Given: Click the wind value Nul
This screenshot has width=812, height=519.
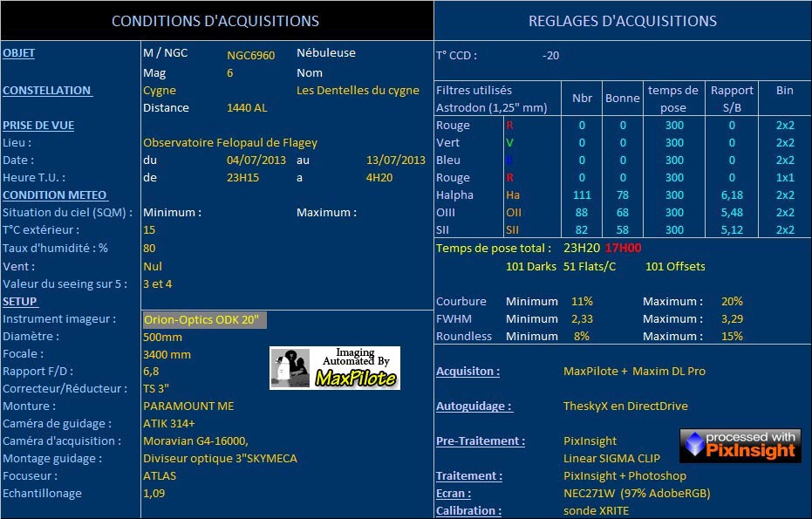Looking at the screenshot, I should 153,267.
